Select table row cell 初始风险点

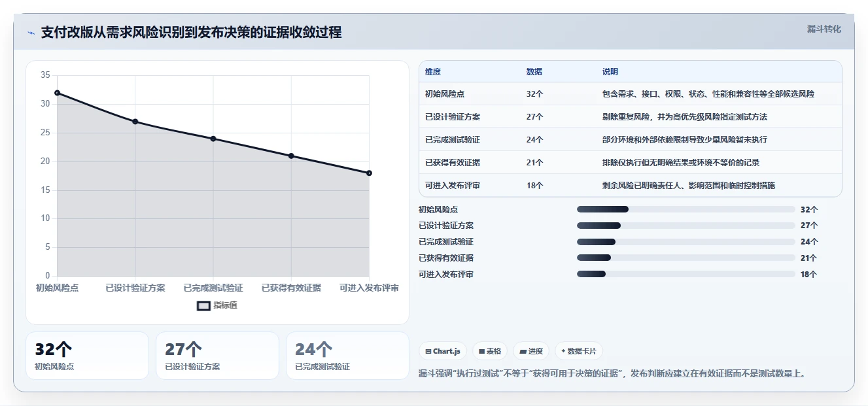[445, 94]
